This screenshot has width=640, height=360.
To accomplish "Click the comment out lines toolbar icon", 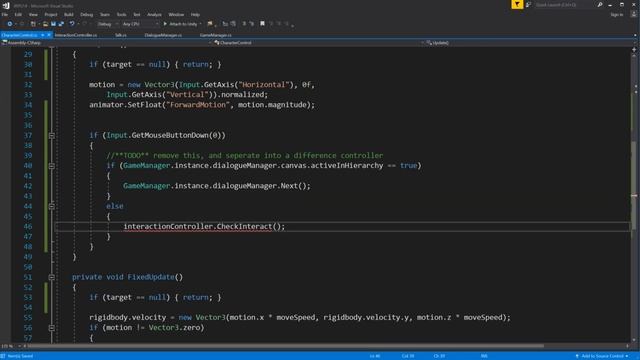I will point(244,24).
